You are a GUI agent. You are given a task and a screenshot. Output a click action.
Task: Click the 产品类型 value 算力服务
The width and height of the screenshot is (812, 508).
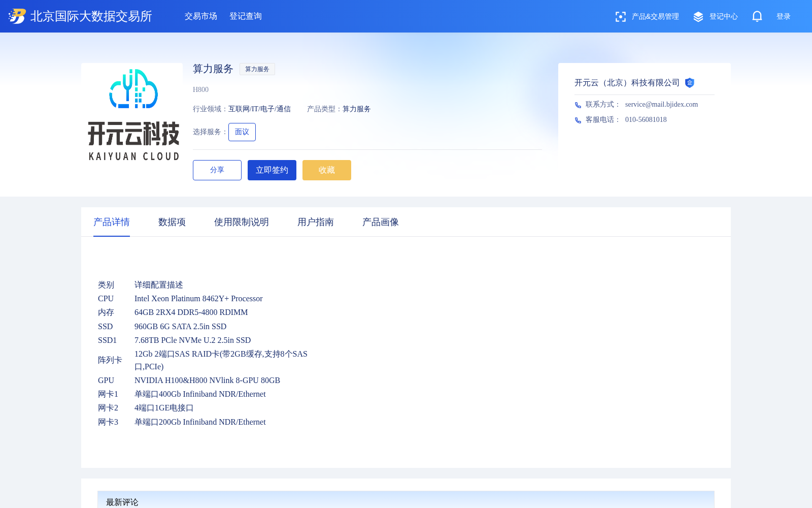pos(357,109)
